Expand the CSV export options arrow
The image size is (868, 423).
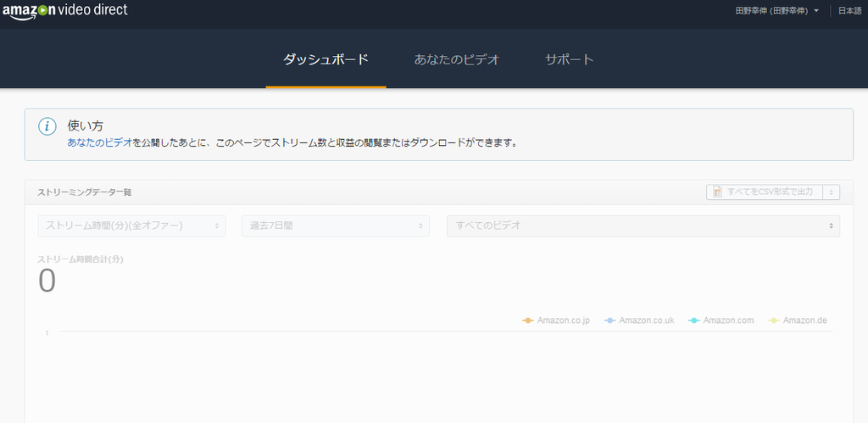(832, 192)
